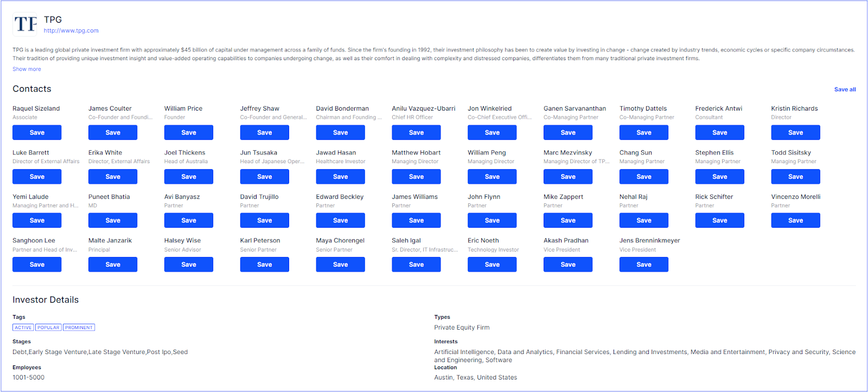Select the POPULAR tag

click(x=48, y=327)
